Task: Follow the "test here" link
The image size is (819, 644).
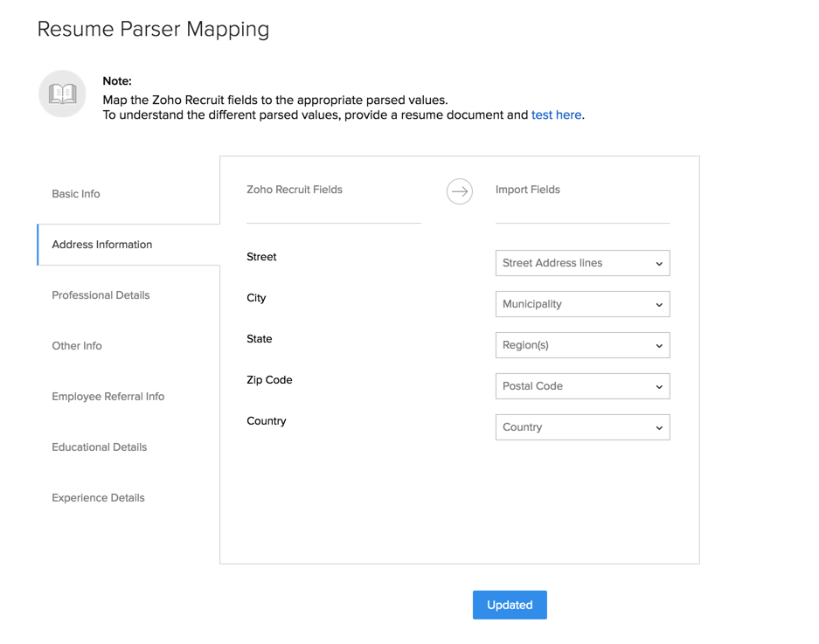Action: pyautogui.click(x=556, y=114)
